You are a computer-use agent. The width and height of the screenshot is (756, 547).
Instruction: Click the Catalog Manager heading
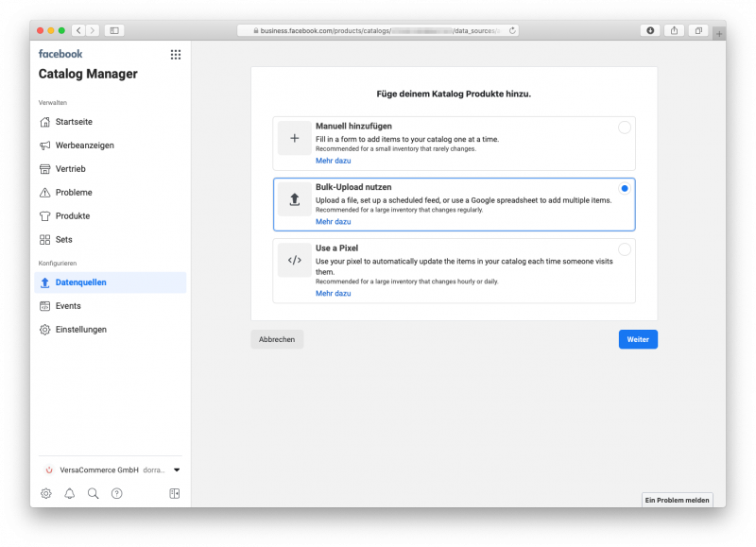click(x=88, y=74)
